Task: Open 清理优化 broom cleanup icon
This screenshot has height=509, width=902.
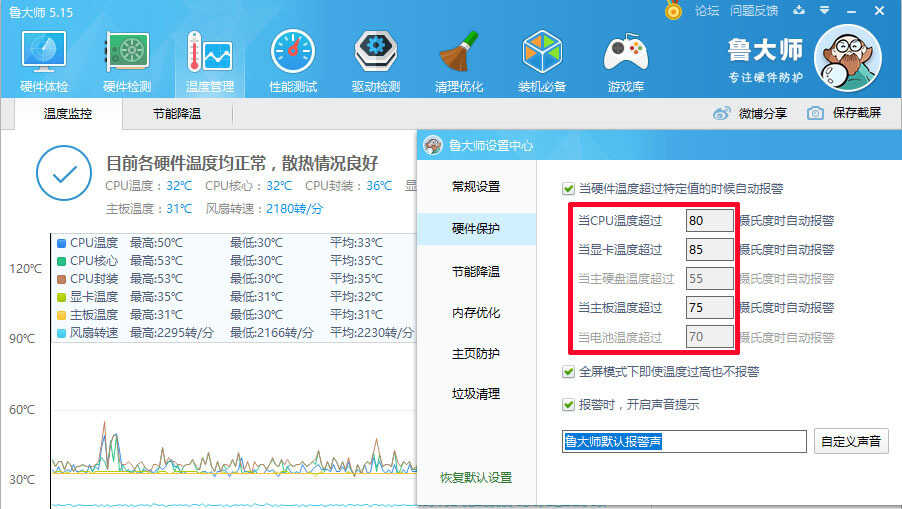Action: (458, 52)
